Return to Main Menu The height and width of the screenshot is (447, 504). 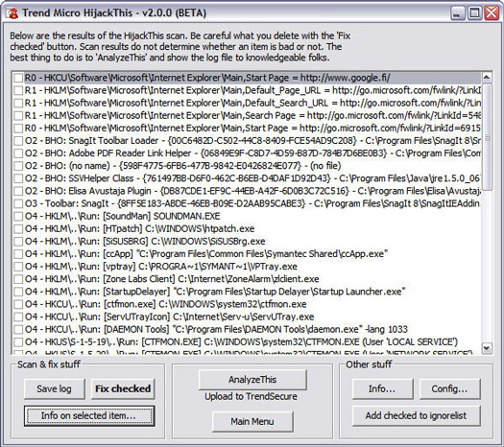tap(252, 421)
